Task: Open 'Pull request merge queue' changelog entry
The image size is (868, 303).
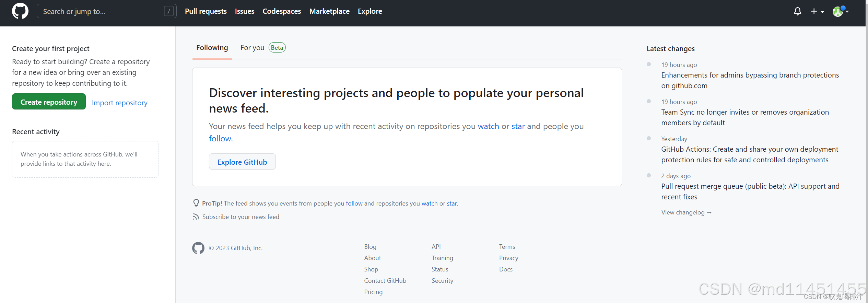Action: (750, 191)
